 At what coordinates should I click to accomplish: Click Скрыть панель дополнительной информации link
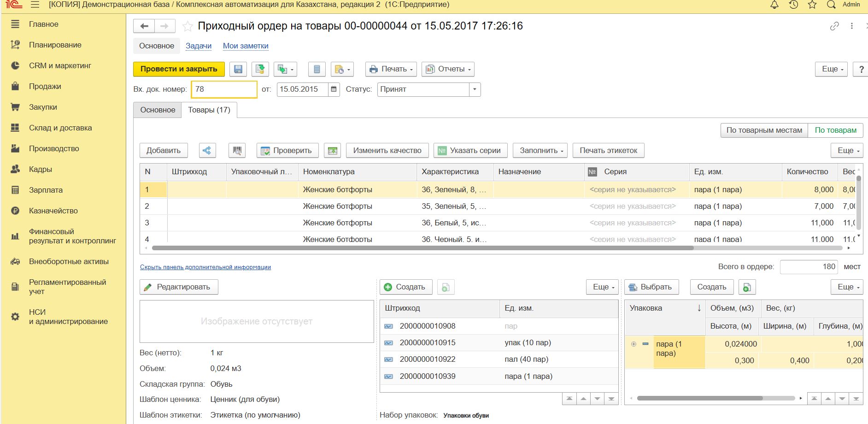tap(205, 267)
